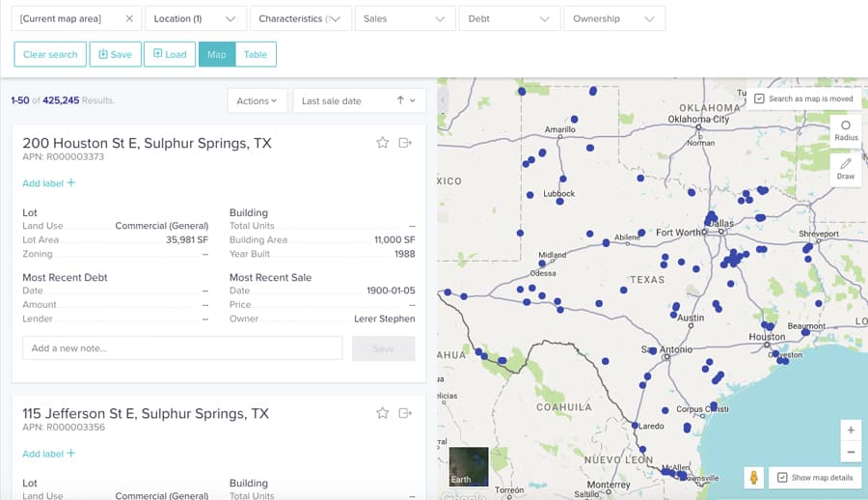
Task: Open the Location filter dropdown
Action: click(195, 18)
